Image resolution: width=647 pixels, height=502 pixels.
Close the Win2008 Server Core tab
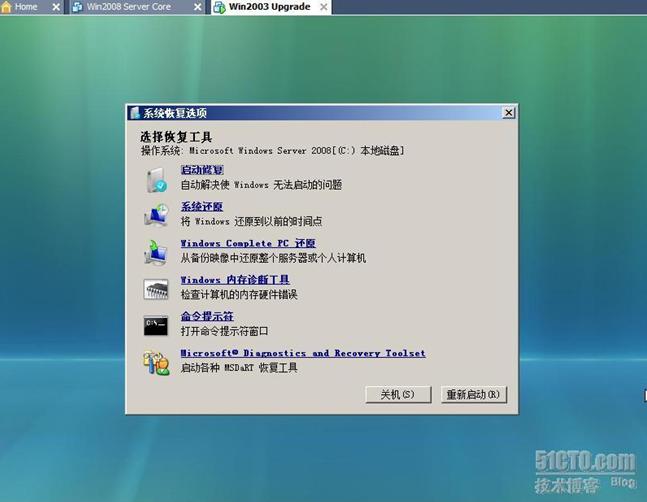point(196,7)
